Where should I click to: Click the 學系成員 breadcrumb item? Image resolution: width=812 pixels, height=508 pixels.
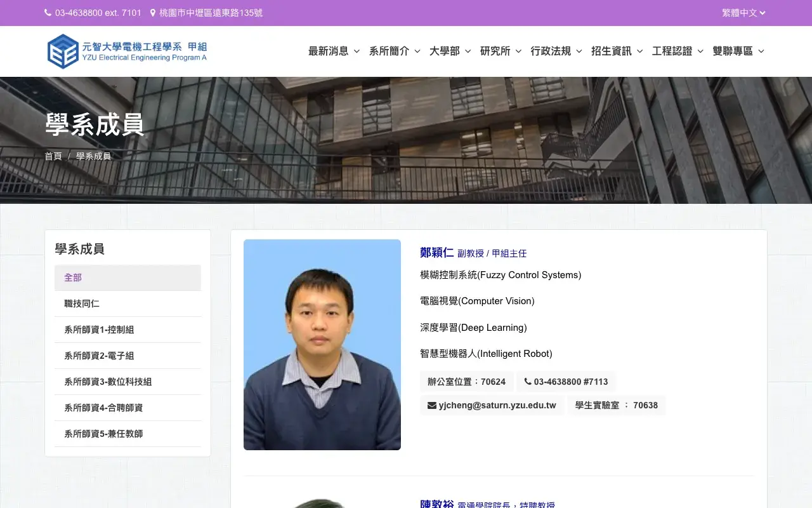[x=93, y=156]
